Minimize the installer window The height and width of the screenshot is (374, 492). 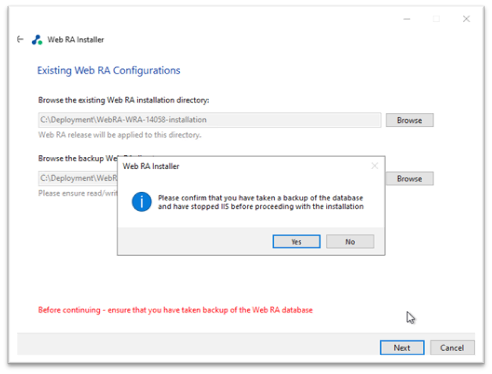pyautogui.click(x=407, y=19)
